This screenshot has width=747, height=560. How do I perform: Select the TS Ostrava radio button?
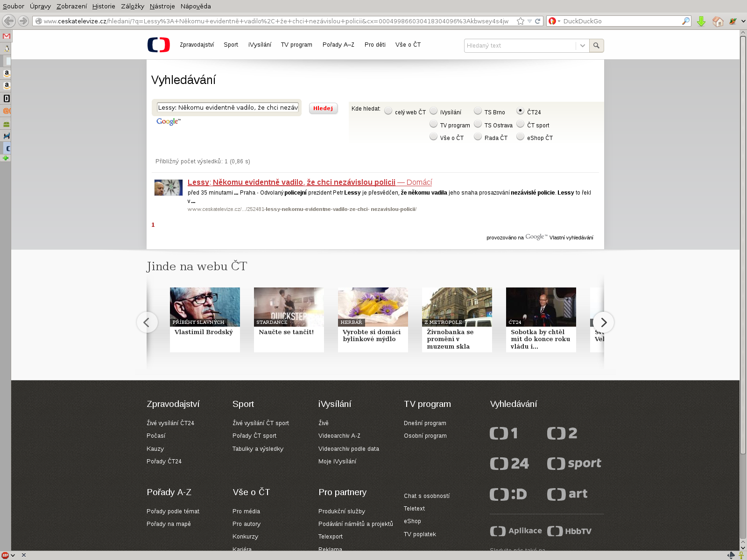pos(478,124)
